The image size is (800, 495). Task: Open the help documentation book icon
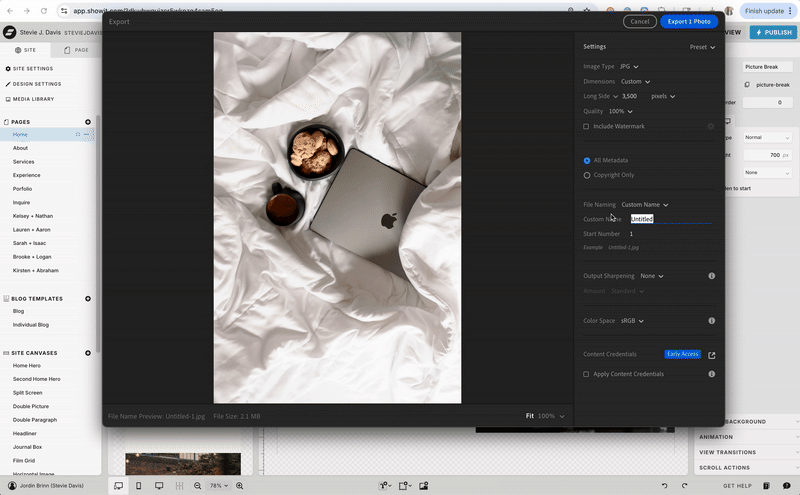766,486
